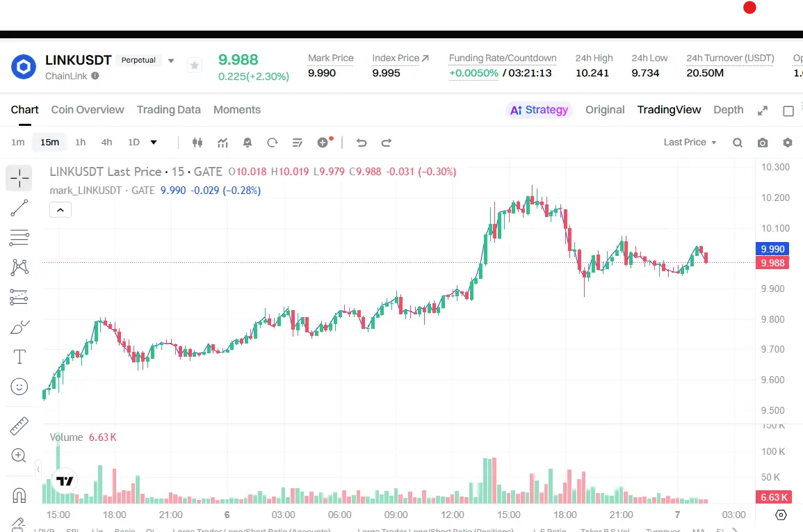Undo the last chart action
The height and width of the screenshot is (532, 803).
362,143
